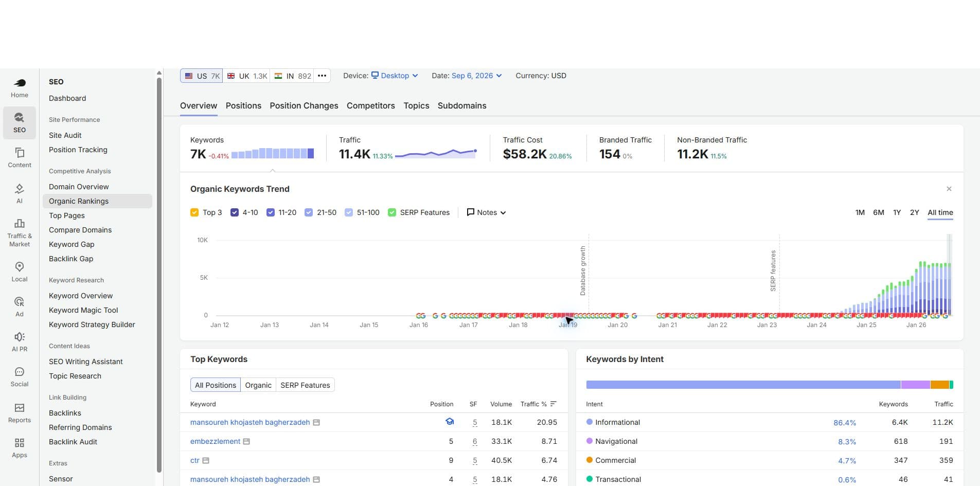The image size is (980, 486).
Task: Set chart range to 6M
Action: [879, 212]
